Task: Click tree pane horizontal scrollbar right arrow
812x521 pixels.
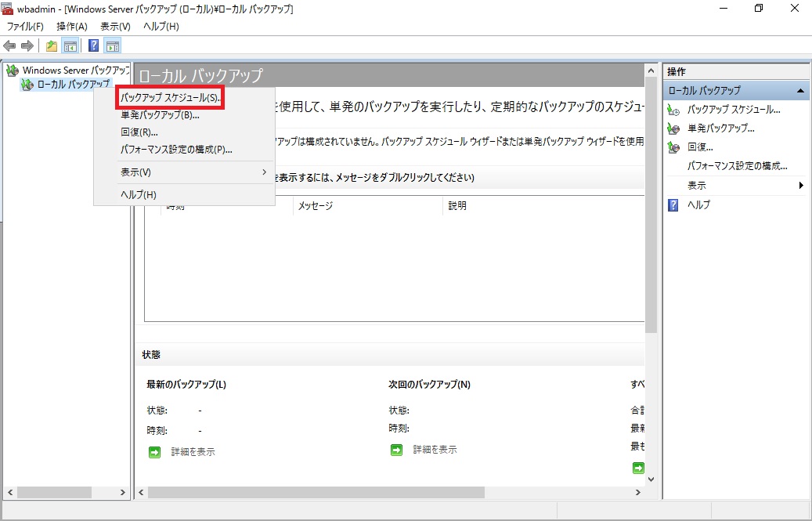Action: tap(123, 493)
